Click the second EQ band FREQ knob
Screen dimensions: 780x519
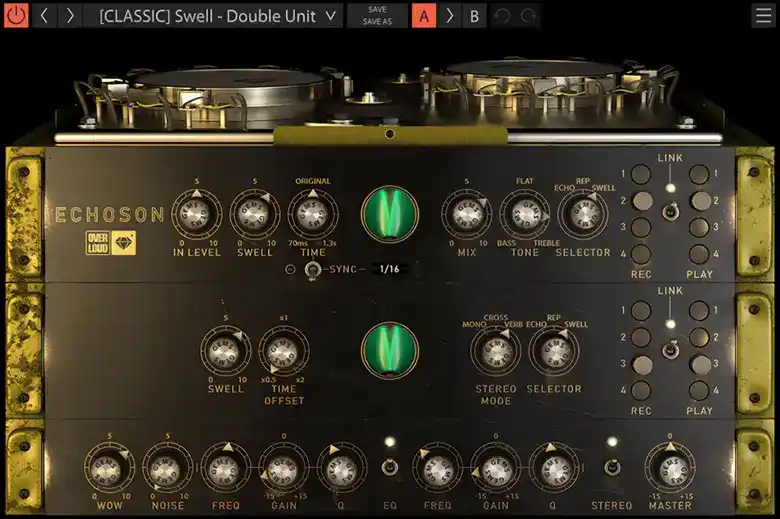click(x=437, y=468)
